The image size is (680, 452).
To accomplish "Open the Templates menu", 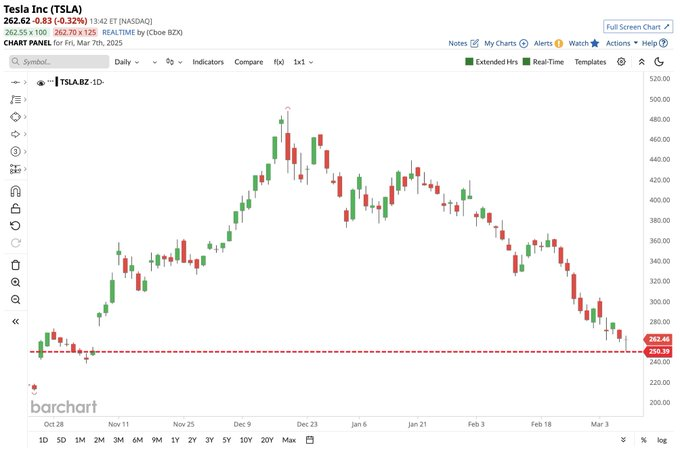I will point(590,62).
